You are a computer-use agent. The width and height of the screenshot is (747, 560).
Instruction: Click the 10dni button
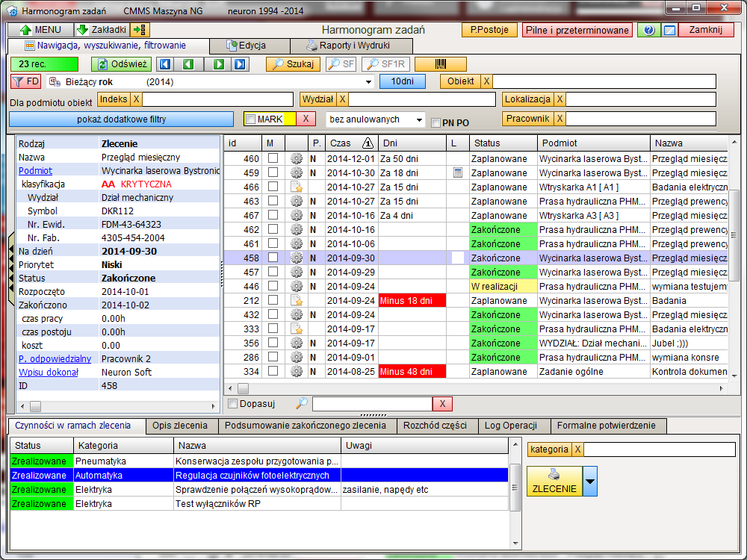click(x=403, y=81)
